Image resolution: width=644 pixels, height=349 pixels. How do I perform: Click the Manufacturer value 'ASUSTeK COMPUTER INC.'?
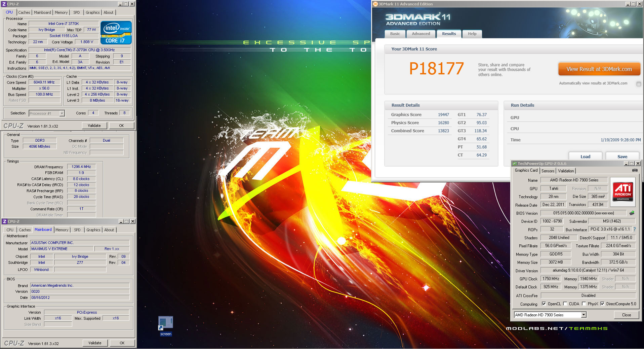(80, 243)
